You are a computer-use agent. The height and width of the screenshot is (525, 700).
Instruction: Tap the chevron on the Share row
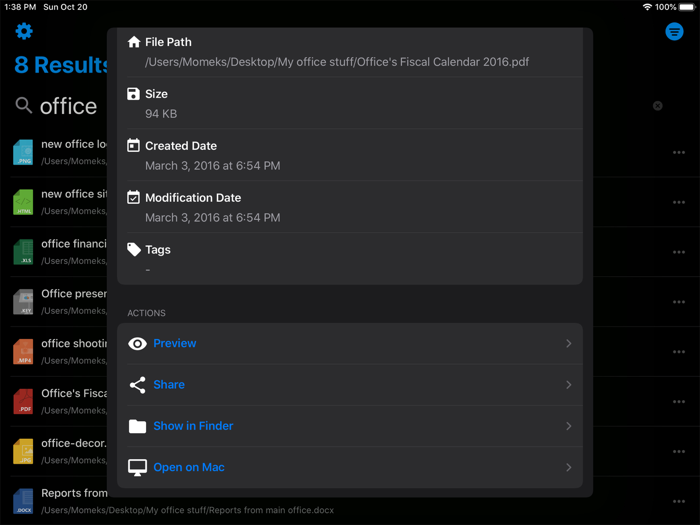(568, 385)
